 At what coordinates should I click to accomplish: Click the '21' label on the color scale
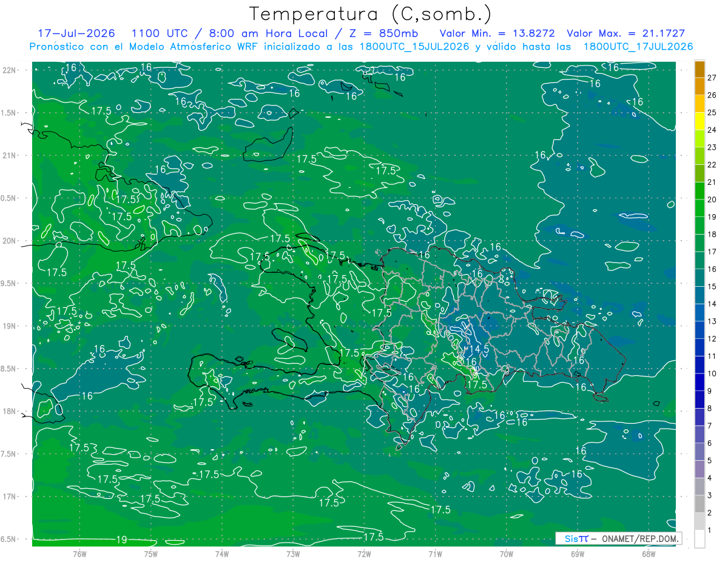click(712, 182)
